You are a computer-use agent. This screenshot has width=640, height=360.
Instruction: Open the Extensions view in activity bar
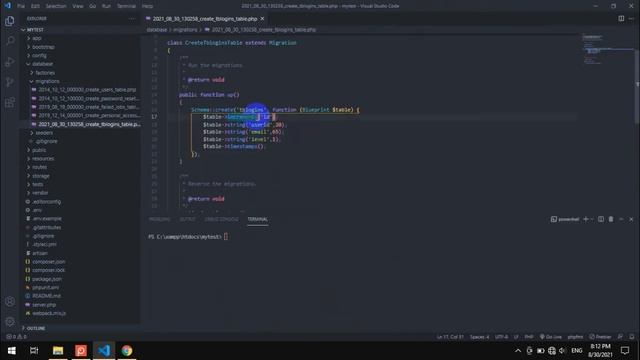[10, 102]
